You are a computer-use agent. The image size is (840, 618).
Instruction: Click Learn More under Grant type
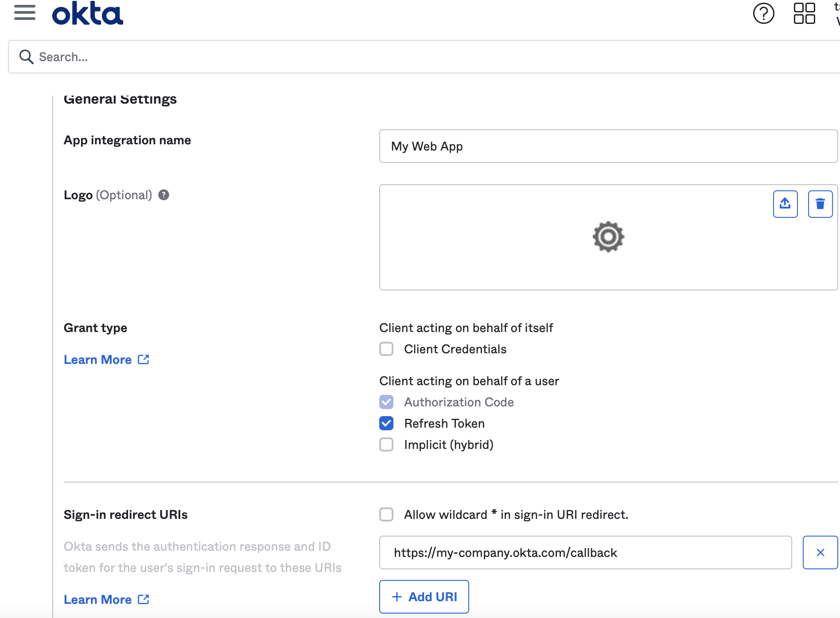pos(97,359)
